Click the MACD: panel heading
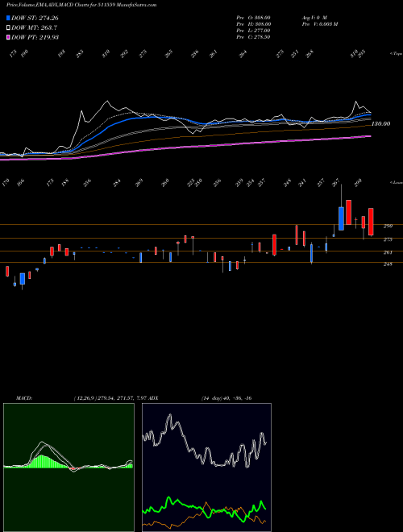 24,398
